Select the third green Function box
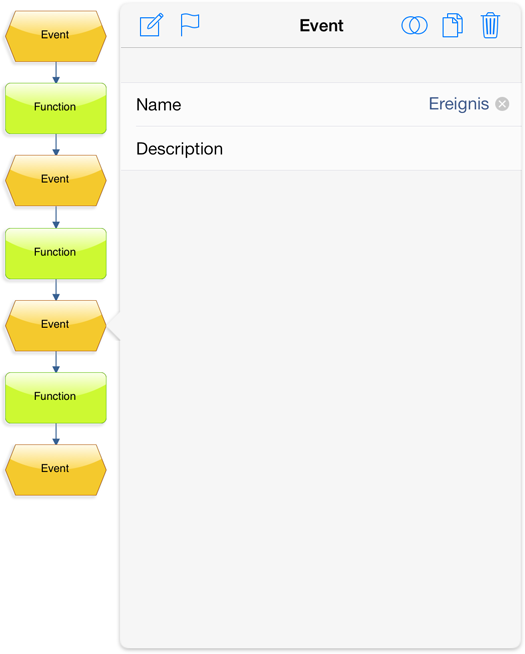The image size is (525, 654). 55,398
